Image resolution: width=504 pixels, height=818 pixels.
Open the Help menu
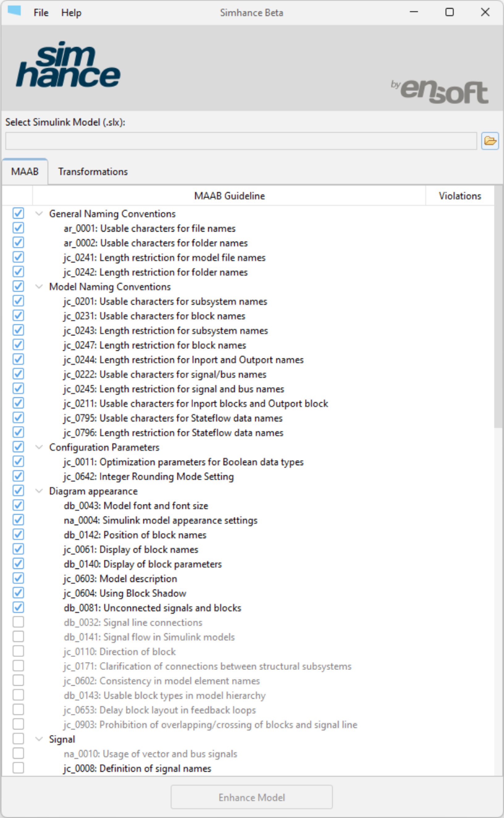coord(71,13)
